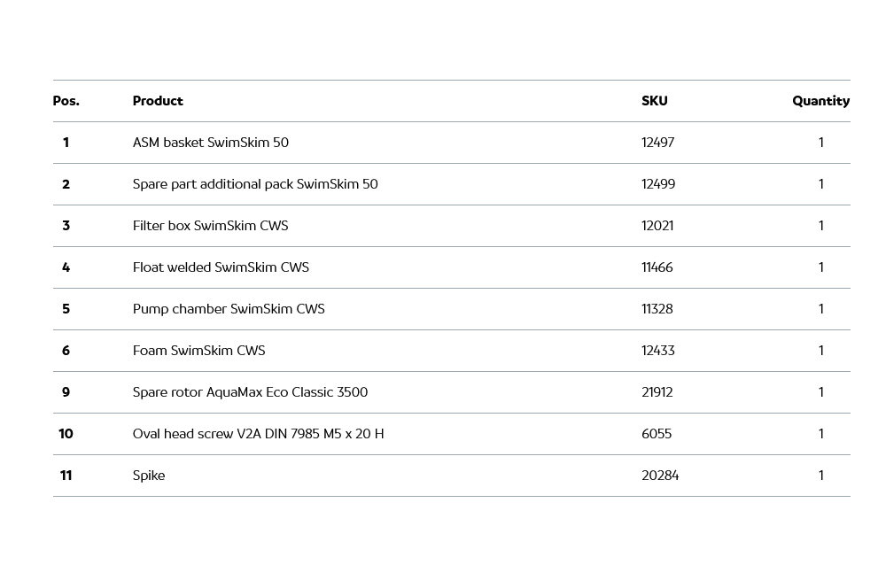Click position number 10 in the table
The width and height of the screenshot is (886, 588).
click(66, 434)
